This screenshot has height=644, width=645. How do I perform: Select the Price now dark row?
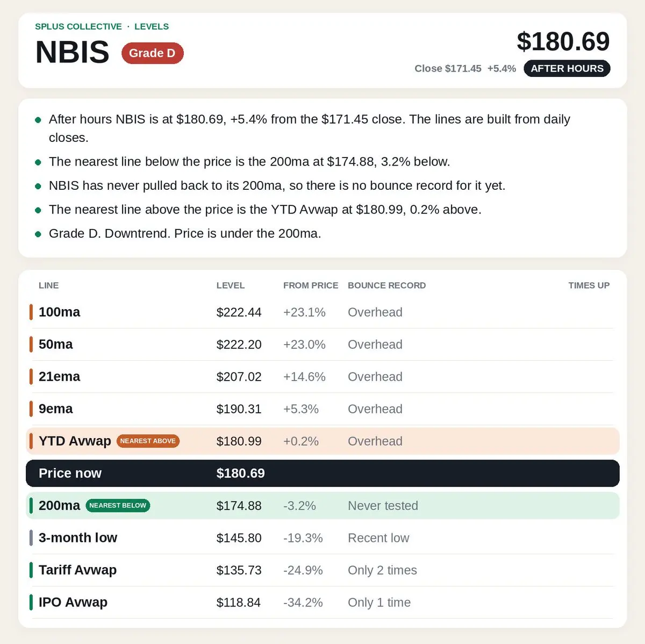click(322, 473)
